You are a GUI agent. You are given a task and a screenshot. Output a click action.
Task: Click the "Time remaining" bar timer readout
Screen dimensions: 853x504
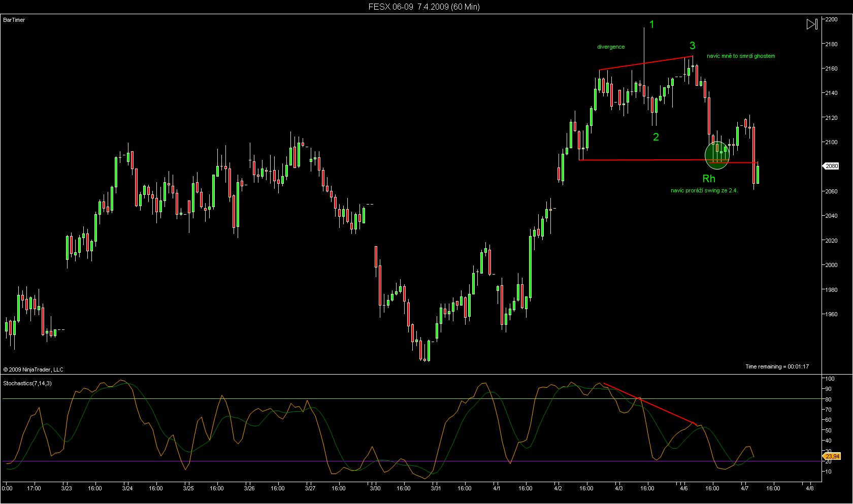pos(777,366)
